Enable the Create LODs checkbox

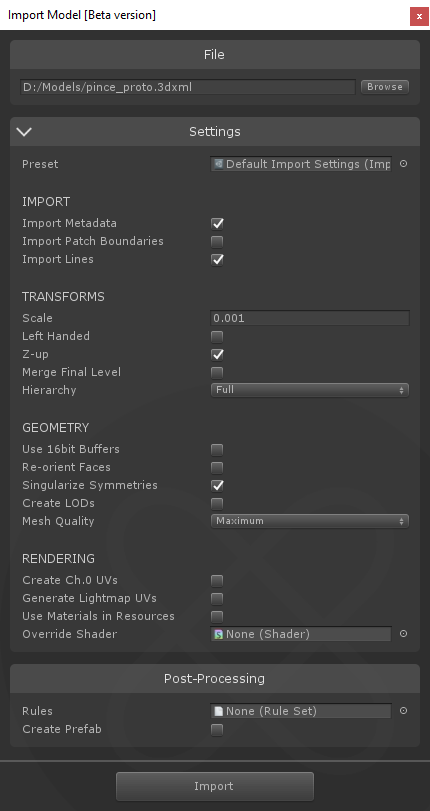click(217, 503)
